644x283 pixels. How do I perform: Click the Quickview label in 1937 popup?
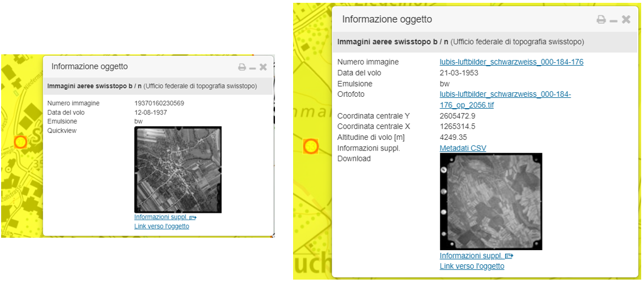pyautogui.click(x=62, y=130)
